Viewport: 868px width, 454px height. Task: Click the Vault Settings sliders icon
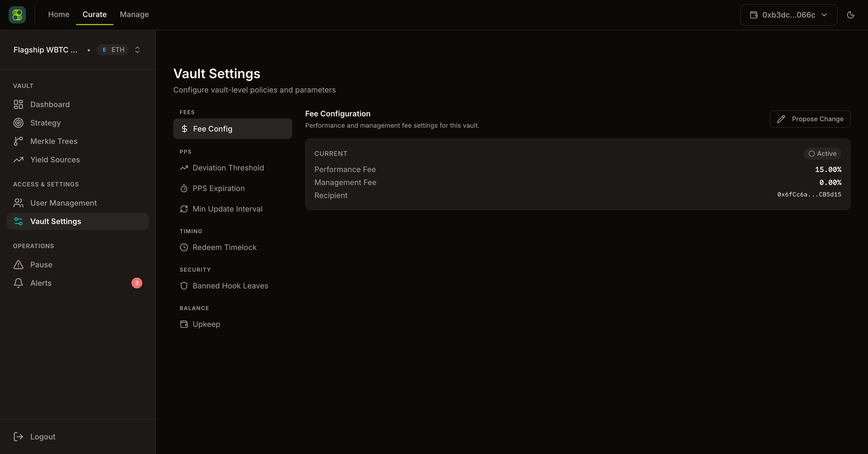pos(18,221)
